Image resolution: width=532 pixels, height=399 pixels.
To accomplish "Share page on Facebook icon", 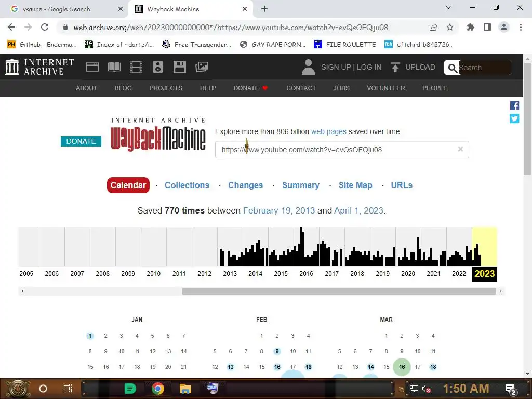I will coord(514,105).
